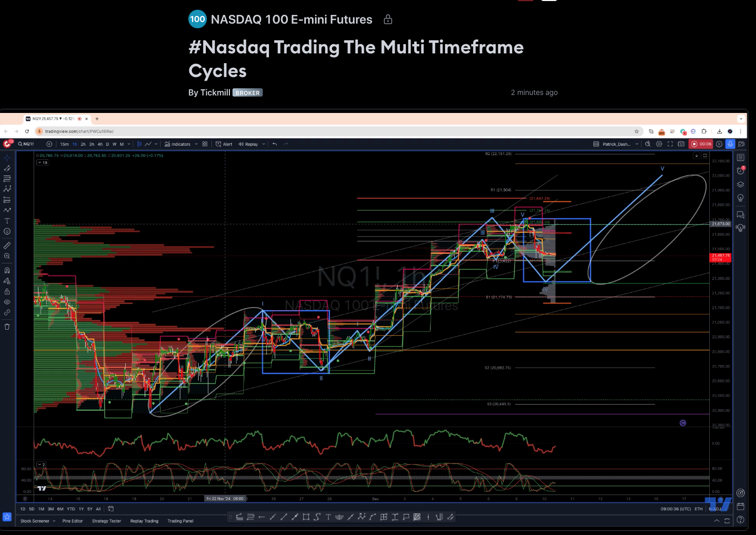Click the tradingview.com browser address bar

pos(339,131)
